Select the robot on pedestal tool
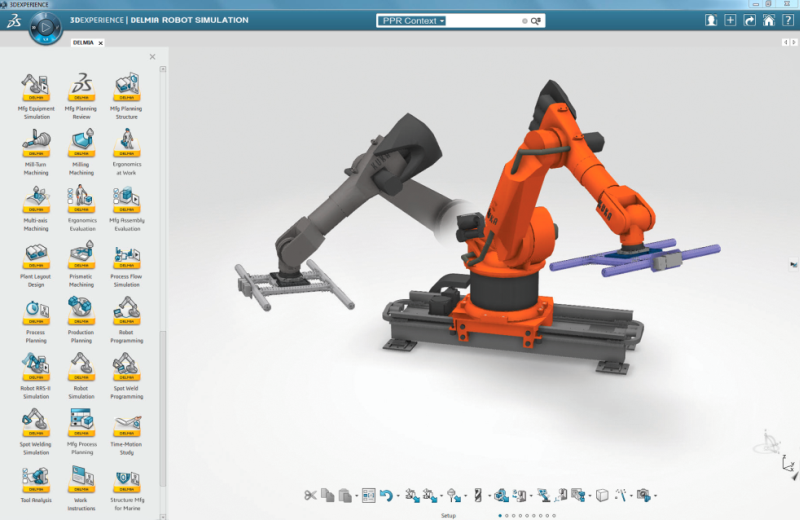The image size is (800, 520). point(544,495)
